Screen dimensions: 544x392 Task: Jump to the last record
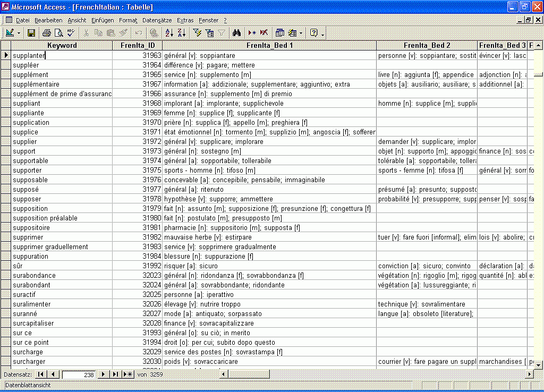point(115,374)
